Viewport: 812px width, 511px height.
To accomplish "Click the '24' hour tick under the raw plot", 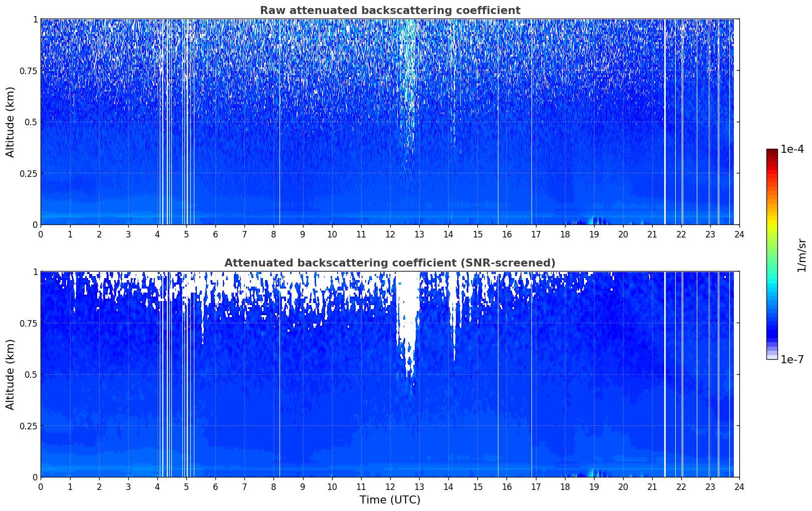I will [739, 234].
